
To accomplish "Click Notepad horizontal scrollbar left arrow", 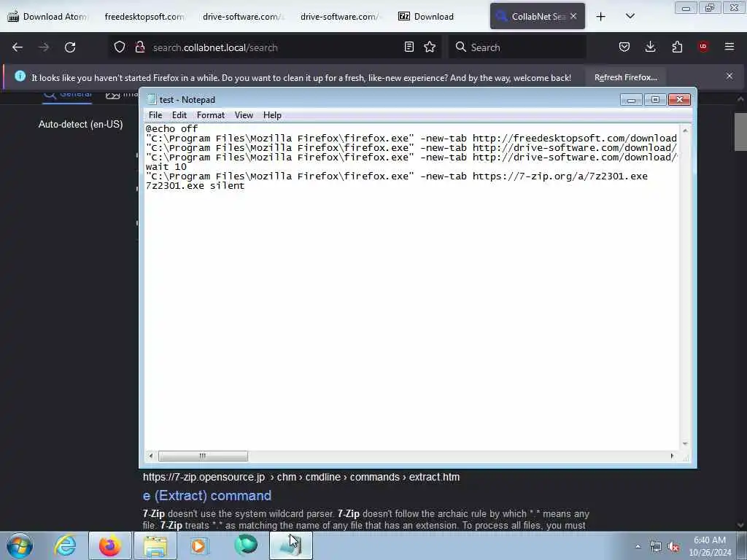I will coord(150,456).
